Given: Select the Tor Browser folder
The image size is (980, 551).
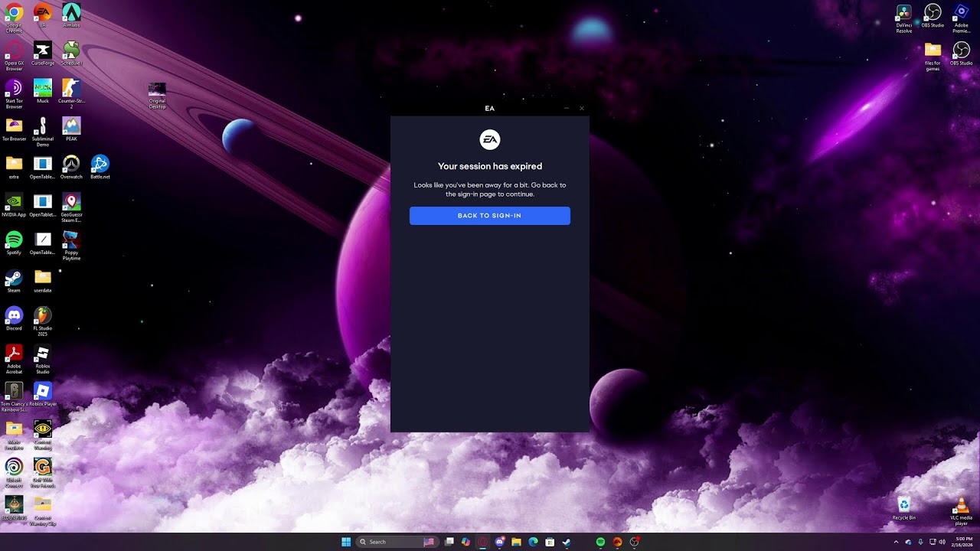Looking at the screenshot, I should [14, 129].
